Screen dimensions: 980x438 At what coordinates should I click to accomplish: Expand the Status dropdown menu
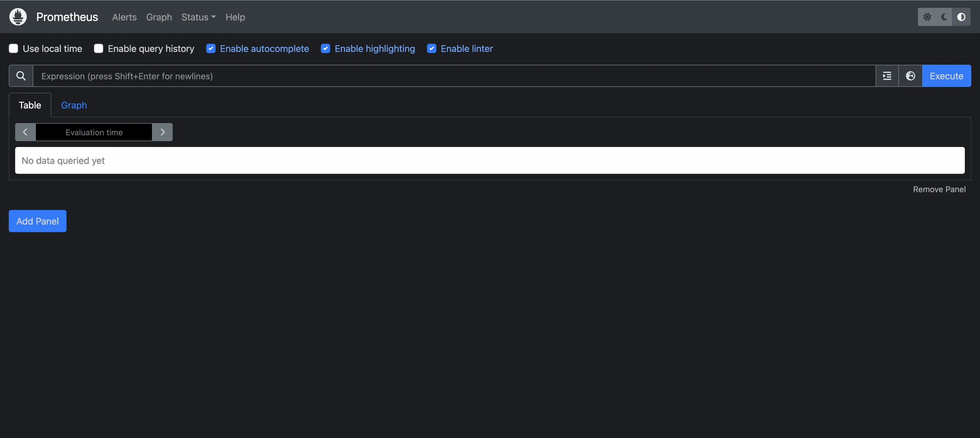[x=198, y=17]
